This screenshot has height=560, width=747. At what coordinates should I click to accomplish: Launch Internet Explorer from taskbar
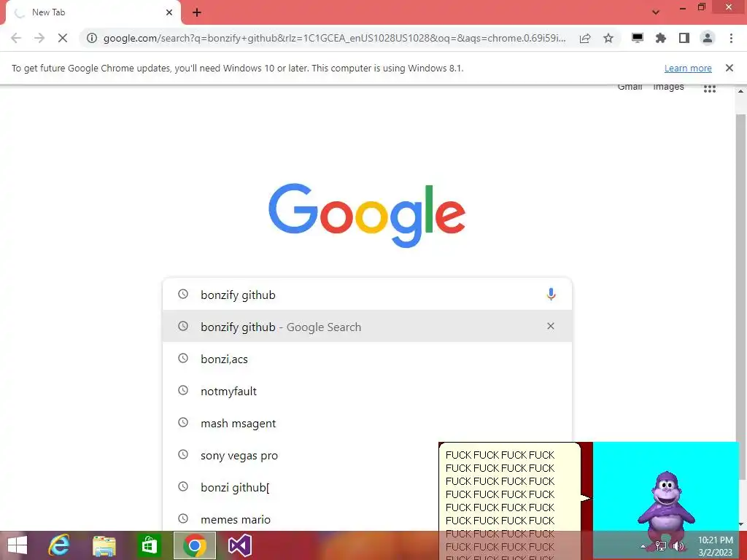coord(60,545)
